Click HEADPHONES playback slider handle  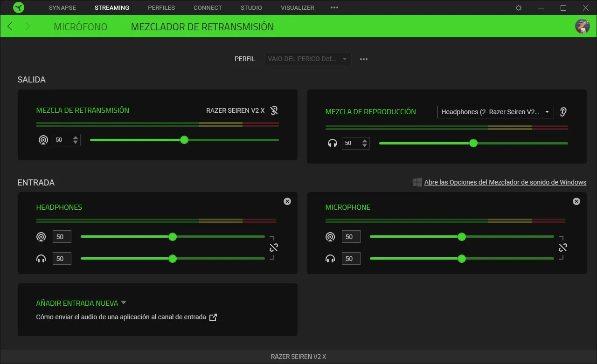pyautogui.click(x=173, y=259)
